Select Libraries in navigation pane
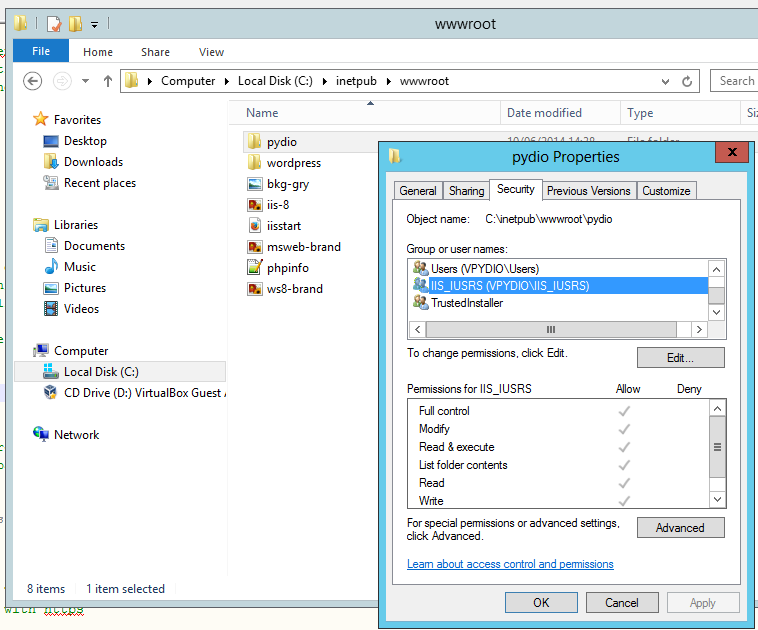 tap(76, 225)
